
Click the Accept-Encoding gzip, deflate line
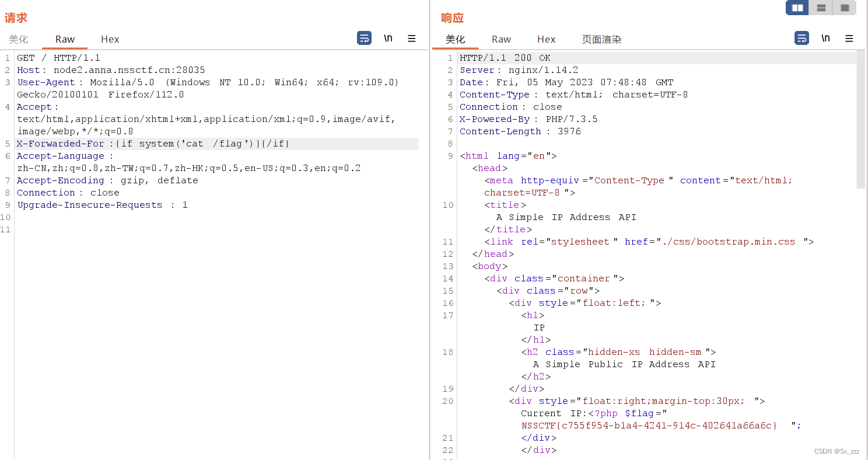(x=107, y=180)
